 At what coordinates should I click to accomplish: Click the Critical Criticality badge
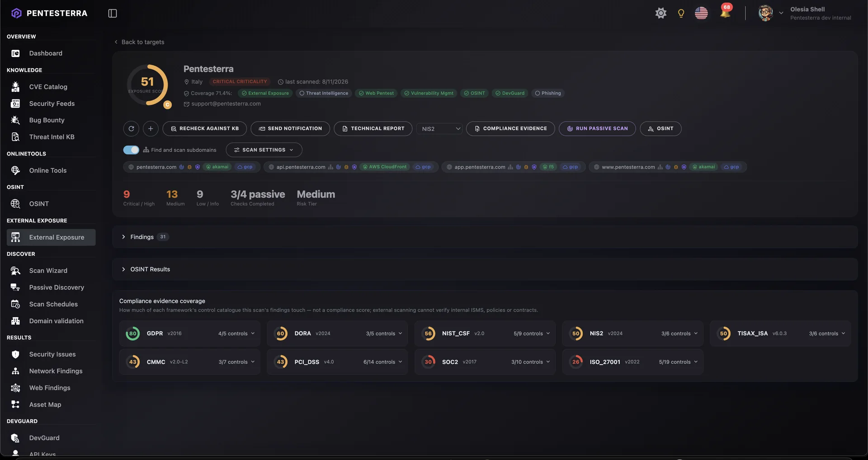pyautogui.click(x=240, y=82)
